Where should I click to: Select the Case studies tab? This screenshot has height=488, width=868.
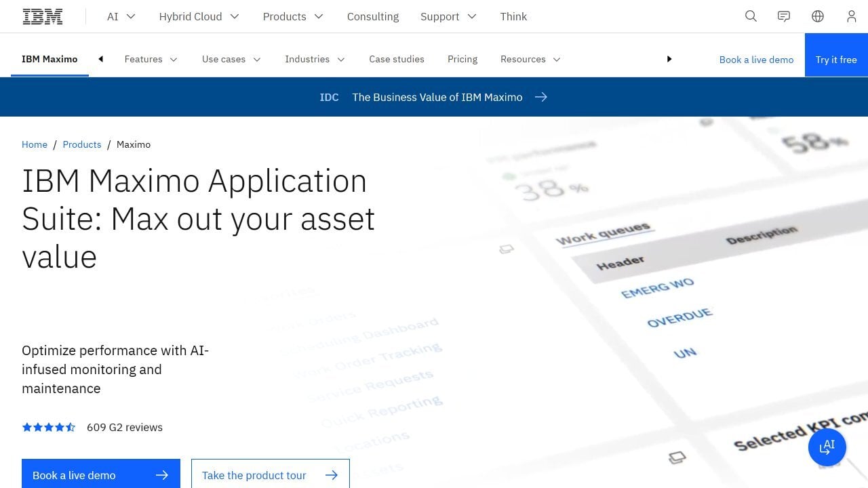tap(397, 59)
